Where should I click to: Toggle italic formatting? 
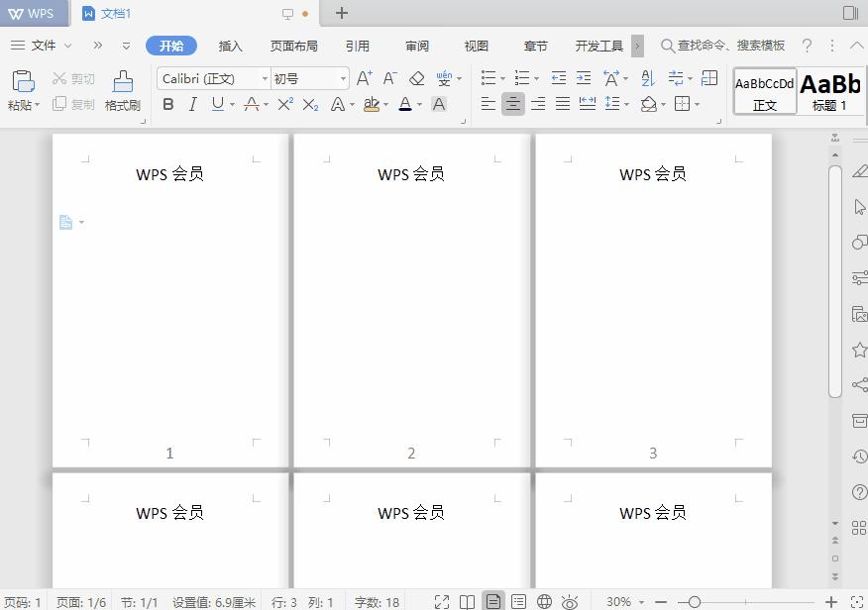point(192,104)
